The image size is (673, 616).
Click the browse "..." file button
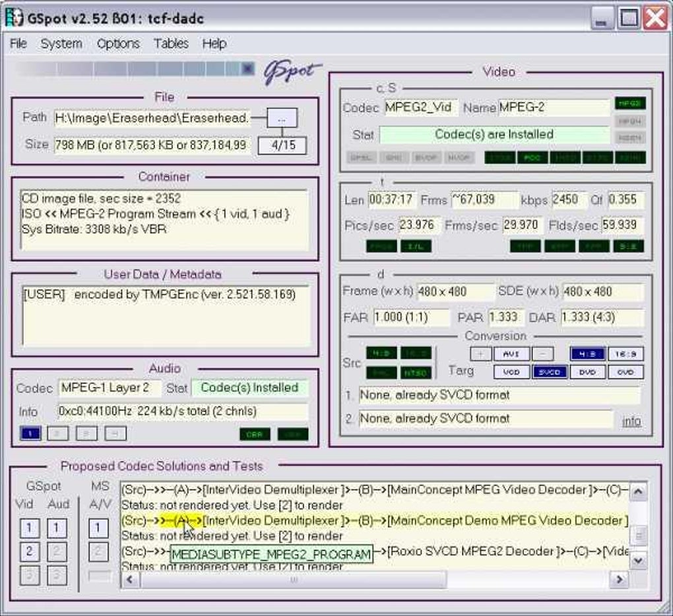(282, 118)
